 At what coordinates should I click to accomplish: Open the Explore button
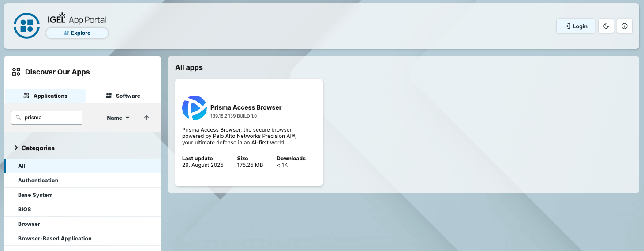(x=77, y=33)
